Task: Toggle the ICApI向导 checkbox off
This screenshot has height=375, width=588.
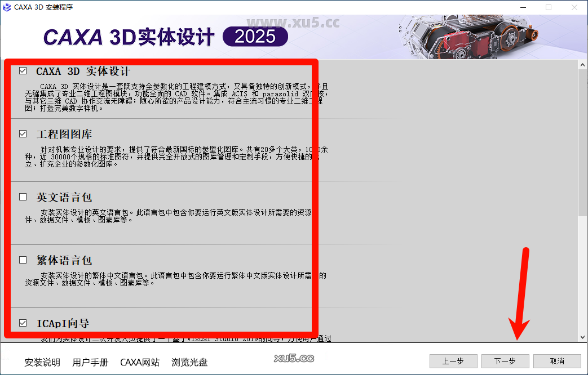Action: pyautogui.click(x=23, y=323)
